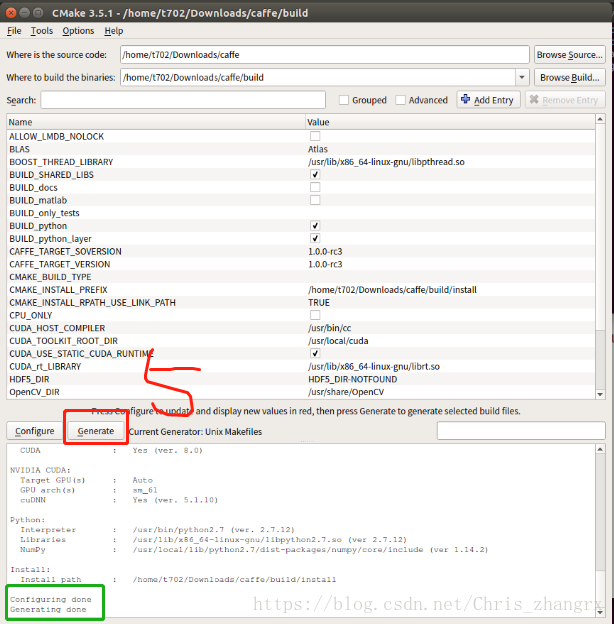Uncheck CUDA_USE_STATIC_CUDA_RUNTIME checkbox

[315, 353]
